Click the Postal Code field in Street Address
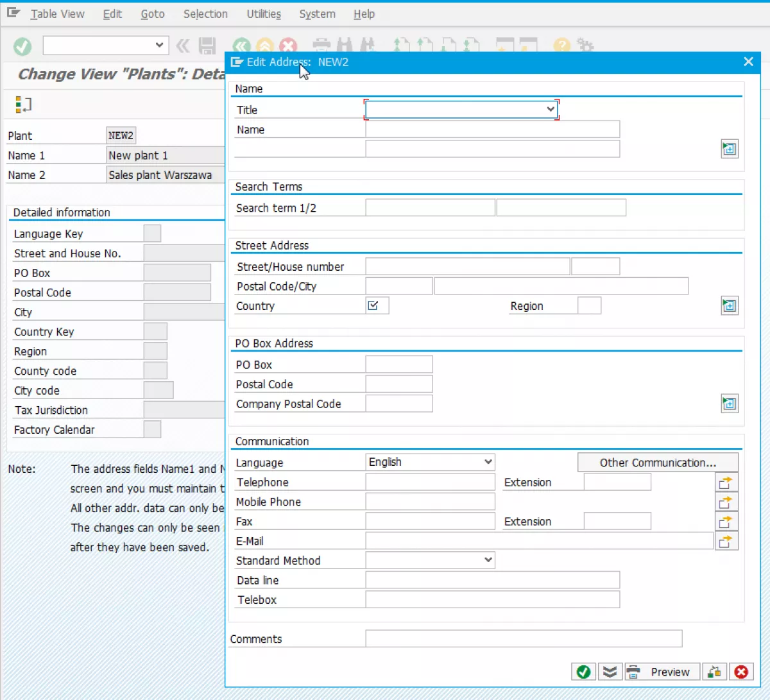Image resolution: width=770 pixels, height=700 pixels. click(x=399, y=286)
